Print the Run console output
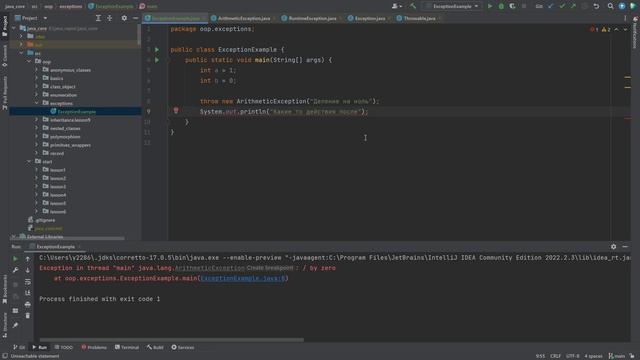This screenshot has width=640, height=360. [28, 304]
